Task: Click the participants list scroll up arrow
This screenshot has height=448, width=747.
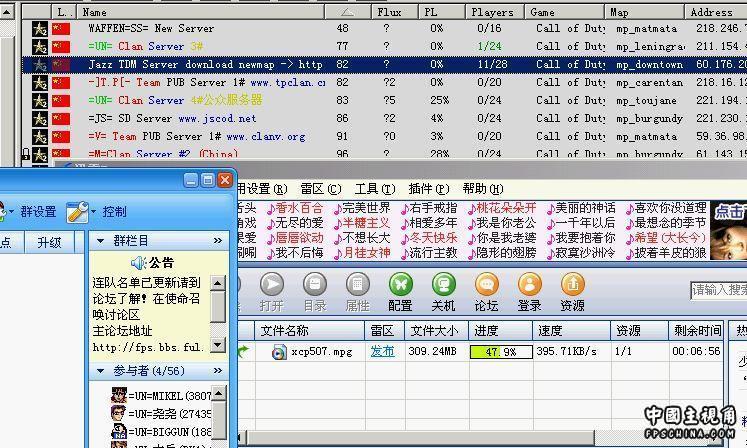Action: click(218, 393)
